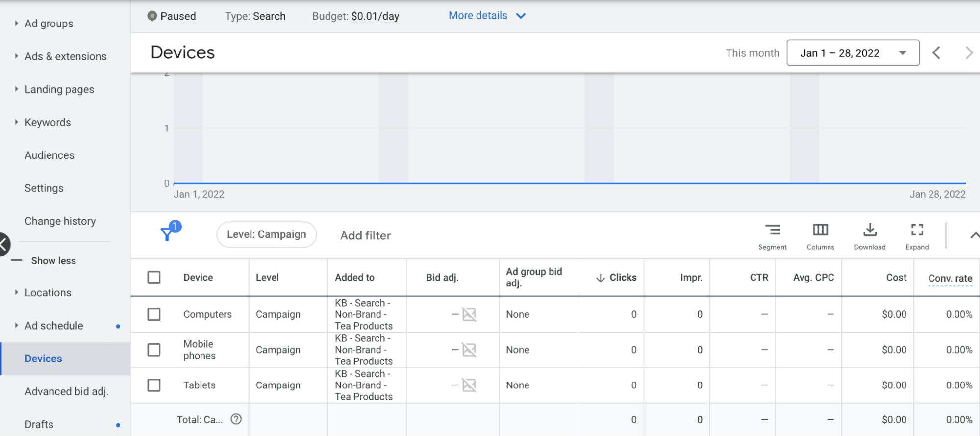980x436 pixels.
Task: Click campaign name in Computers row
Action: 364,314
